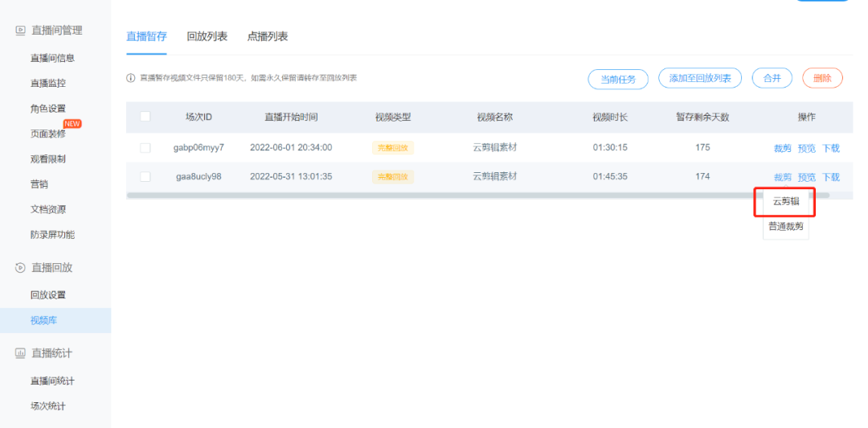Screen dimensions: 868x428
Task: Click the 当前任务 button
Action: [x=618, y=79]
